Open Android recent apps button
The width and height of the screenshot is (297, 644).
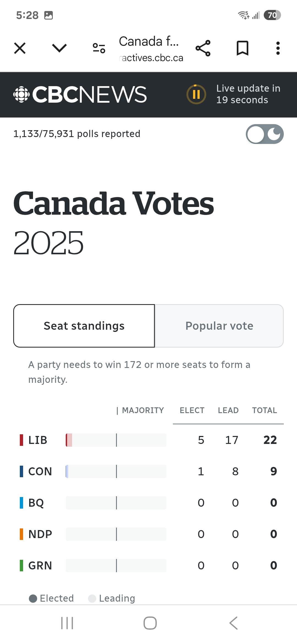pos(67,623)
